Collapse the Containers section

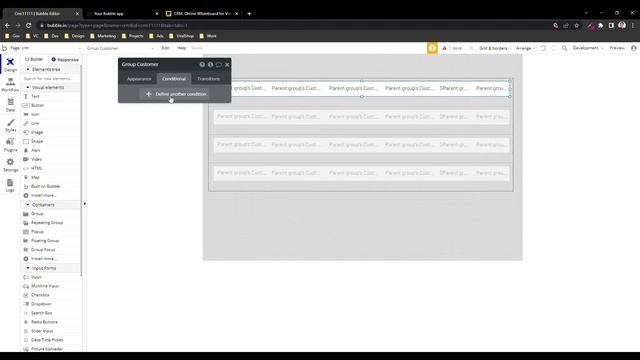click(x=51, y=205)
